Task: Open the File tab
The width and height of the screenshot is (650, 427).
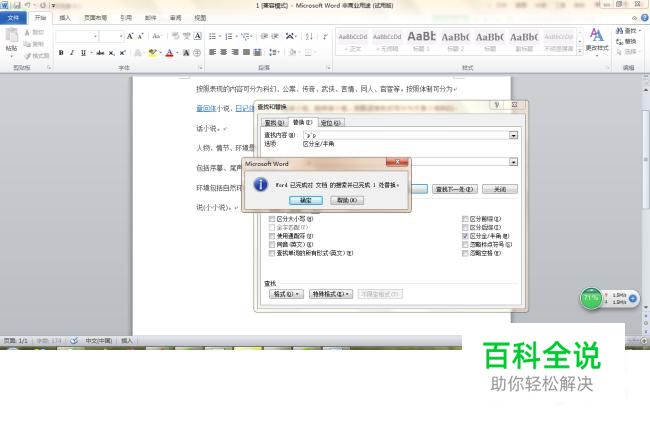Action: [13, 18]
